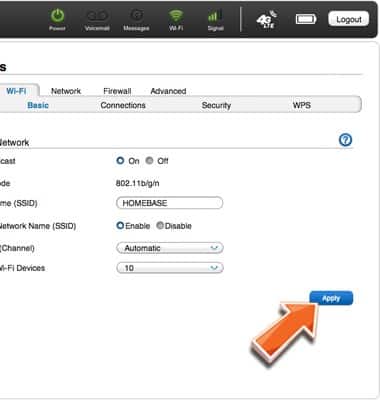Set broadcast radio to On
The image size is (380, 400).
point(120,161)
